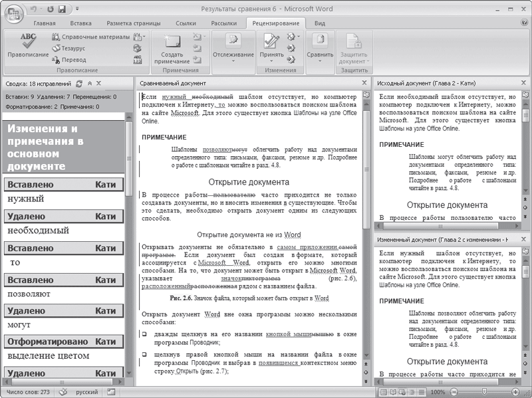Click the Undo arrow in the quick access toolbar

coord(34,9)
